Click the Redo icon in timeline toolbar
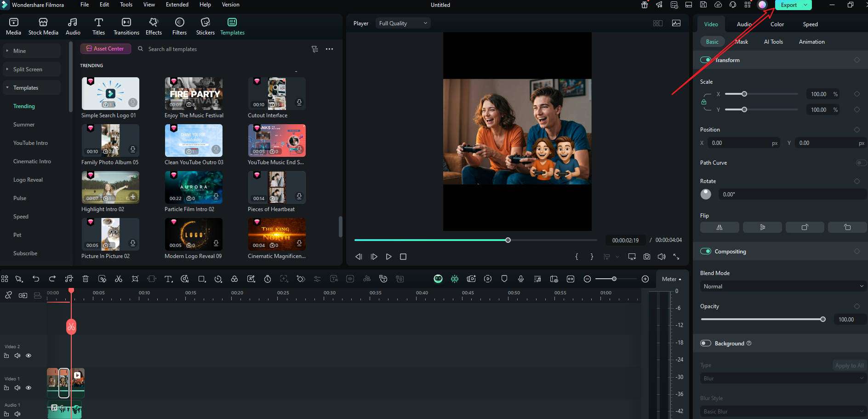This screenshot has height=419, width=868. tap(52, 279)
